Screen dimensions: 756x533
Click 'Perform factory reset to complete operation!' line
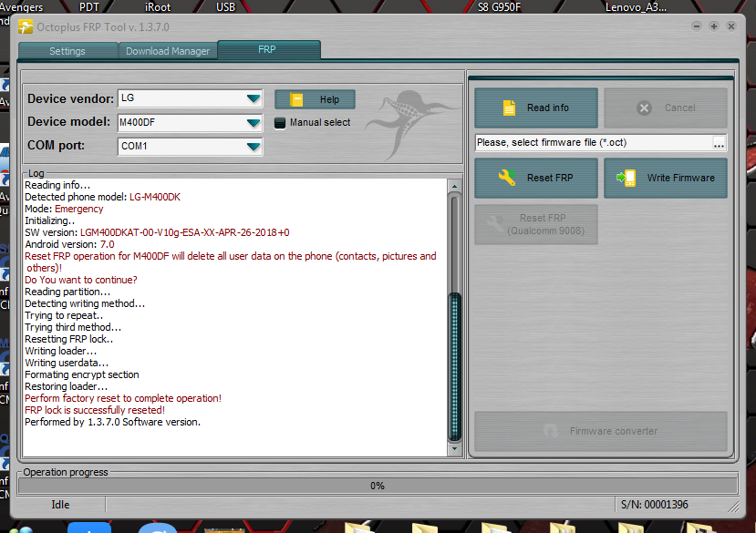123,398
